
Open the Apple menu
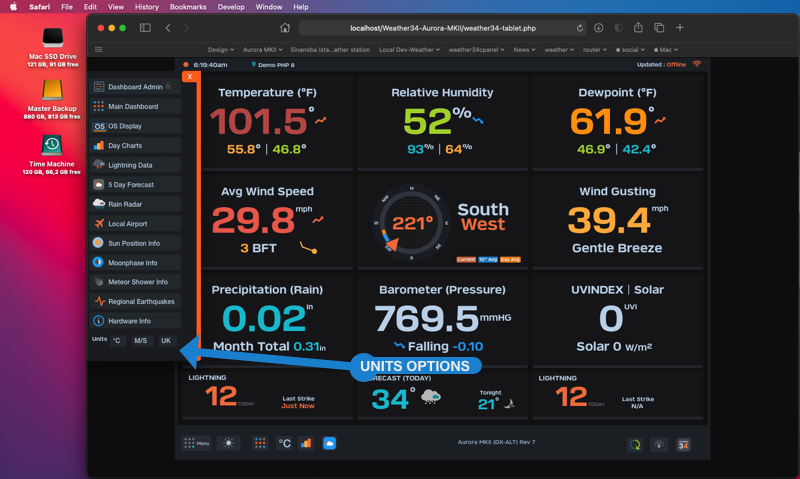click(x=14, y=7)
